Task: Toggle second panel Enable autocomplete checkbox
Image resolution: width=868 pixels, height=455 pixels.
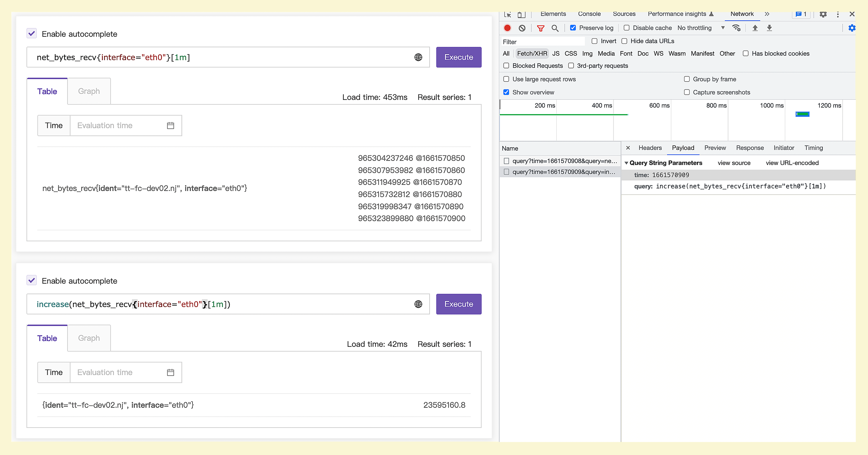Action: [32, 280]
